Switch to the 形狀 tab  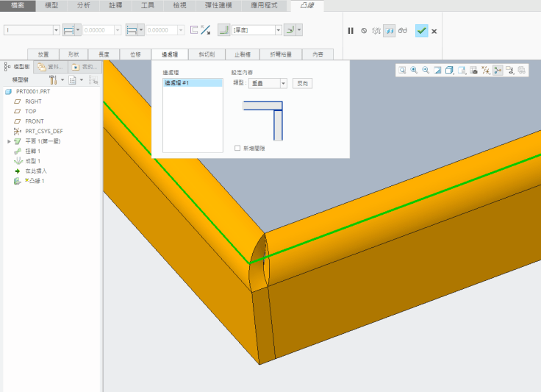click(x=74, y=54)
